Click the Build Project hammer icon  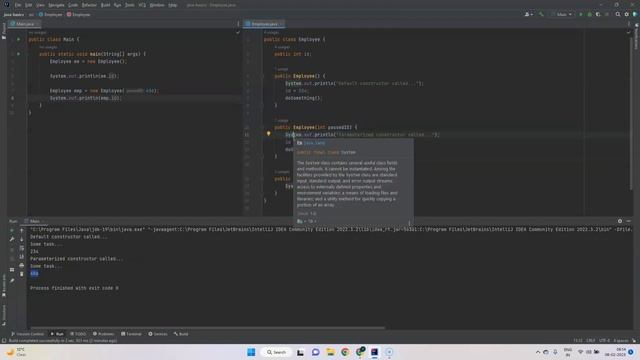(541, 14)
